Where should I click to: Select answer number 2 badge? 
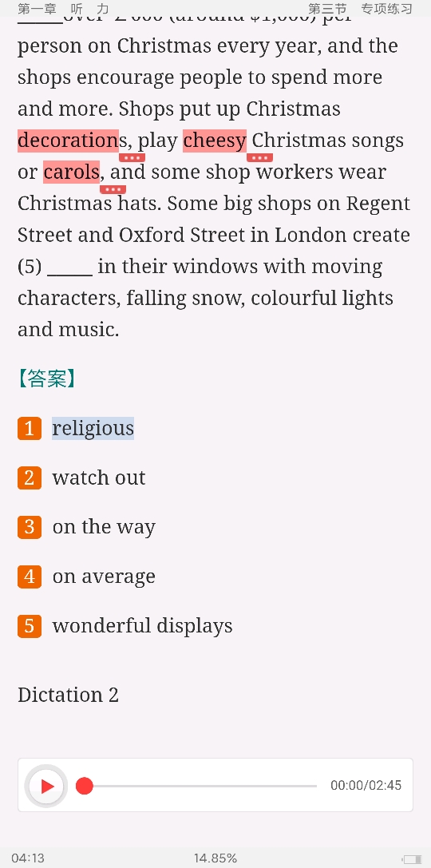tap(30, 478)
